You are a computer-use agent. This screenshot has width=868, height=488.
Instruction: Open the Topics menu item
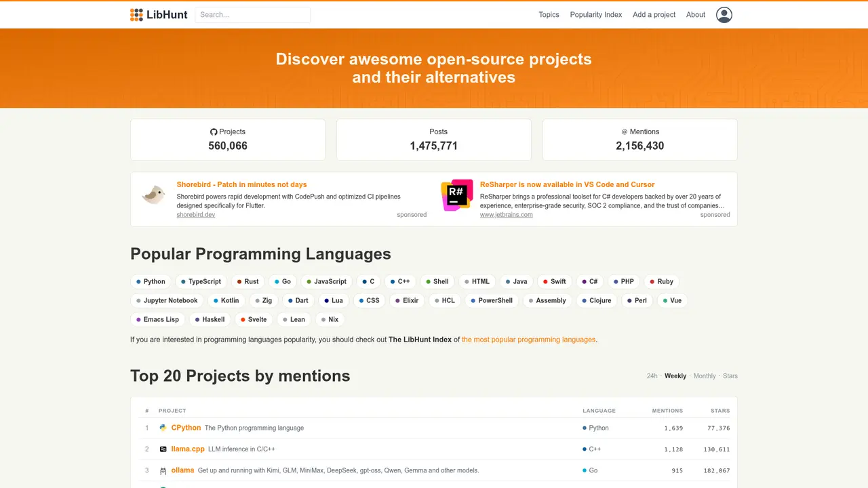pos(549,15)
